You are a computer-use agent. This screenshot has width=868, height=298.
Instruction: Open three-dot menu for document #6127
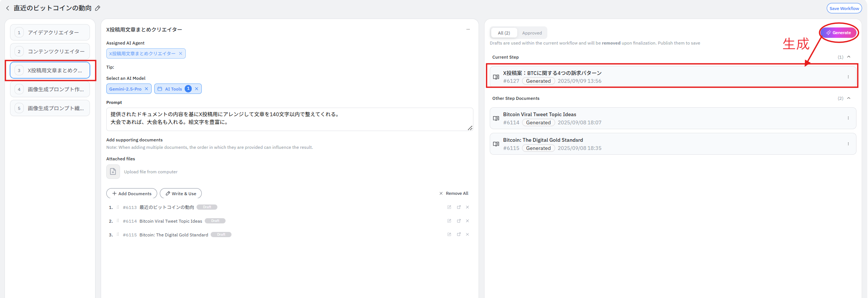[848, 77]
